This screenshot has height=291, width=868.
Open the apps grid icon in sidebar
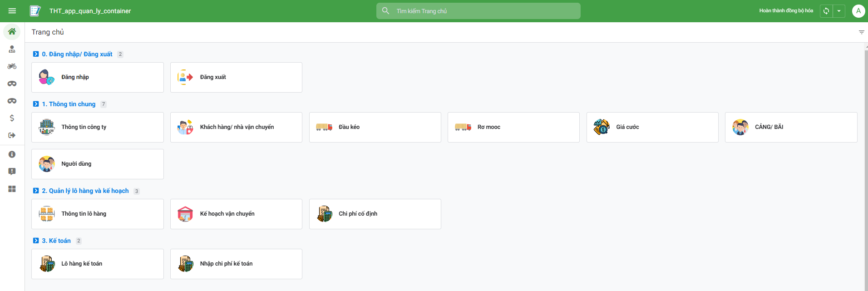12,189
